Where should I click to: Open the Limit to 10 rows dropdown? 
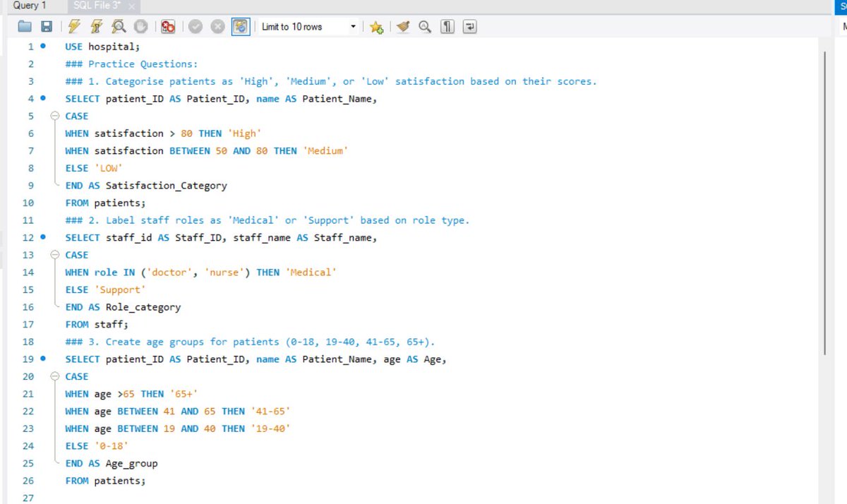pos(309,27)
